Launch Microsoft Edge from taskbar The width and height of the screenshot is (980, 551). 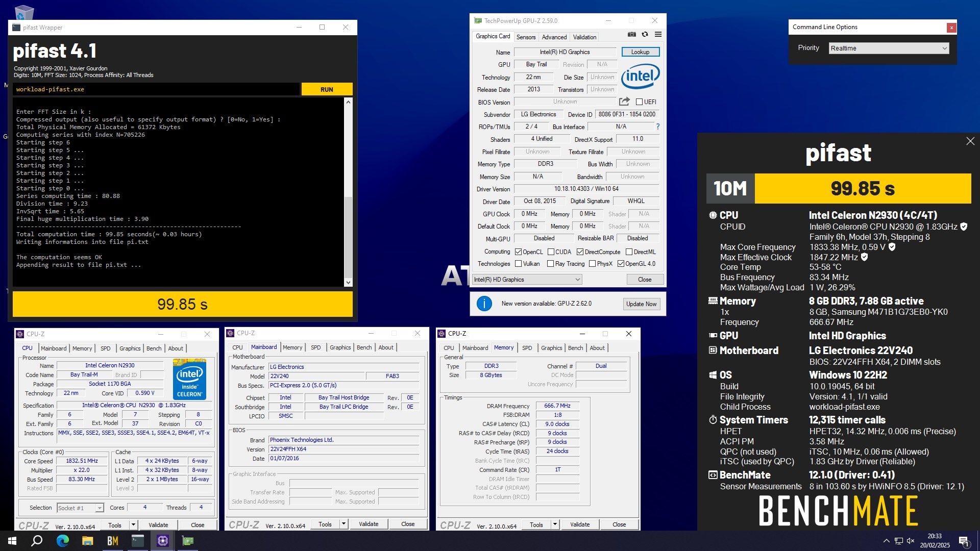[x=62, y=541]
